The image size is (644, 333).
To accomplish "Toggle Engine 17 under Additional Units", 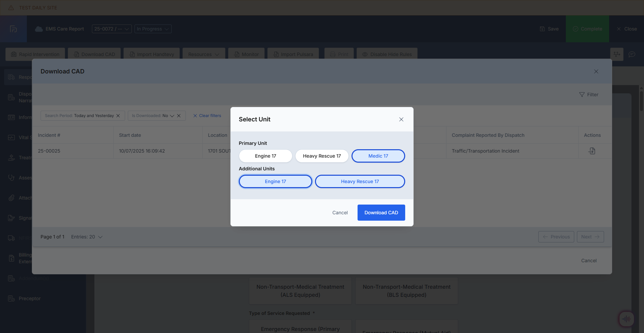I will (275, 181).
